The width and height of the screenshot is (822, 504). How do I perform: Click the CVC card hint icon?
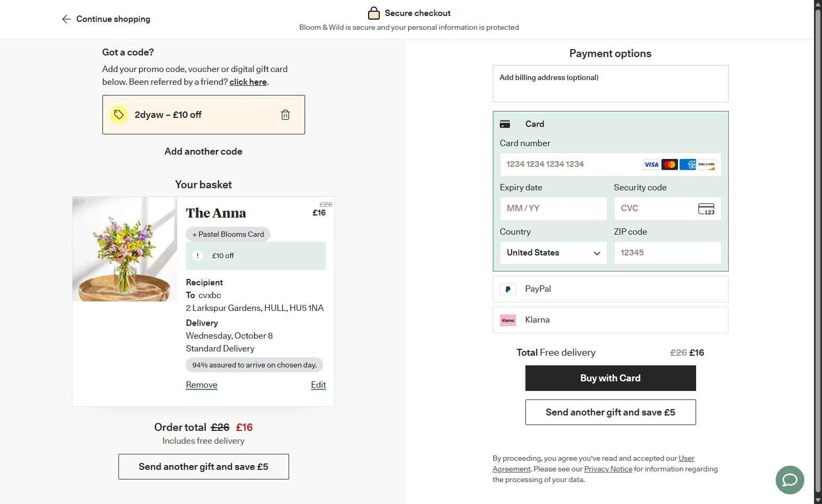[706, 209]
